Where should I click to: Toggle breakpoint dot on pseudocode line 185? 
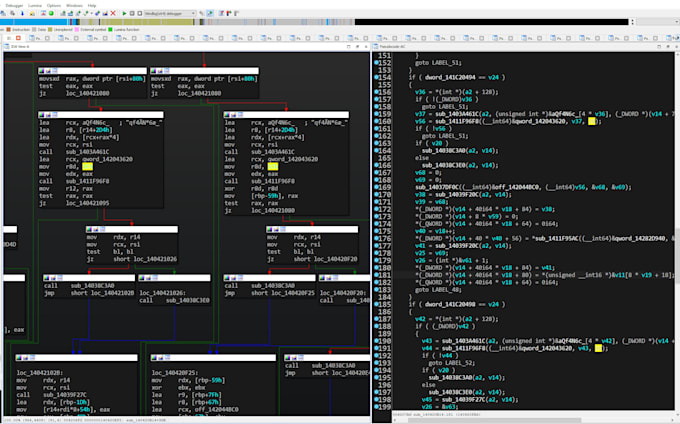point(376,304)
